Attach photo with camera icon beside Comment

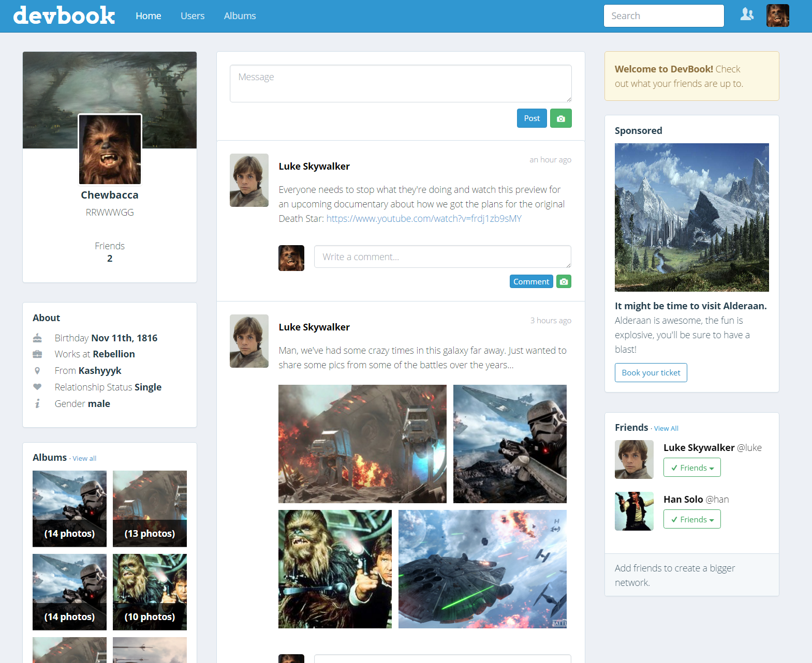[x=564, y=281]
